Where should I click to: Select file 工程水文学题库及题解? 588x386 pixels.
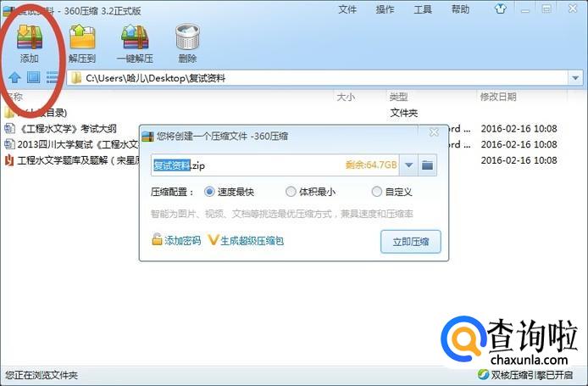click(78, 160)
